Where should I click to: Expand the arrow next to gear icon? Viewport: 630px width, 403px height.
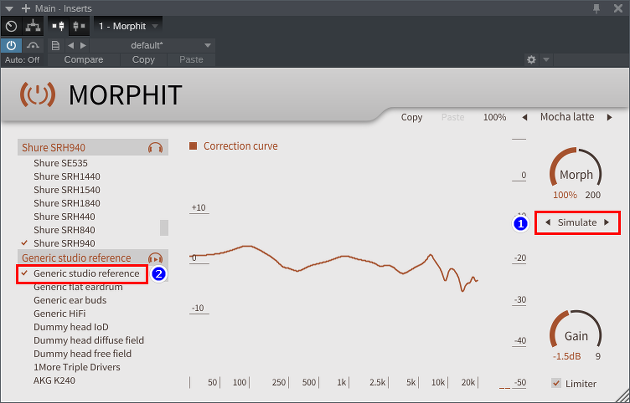coord(546,60)
